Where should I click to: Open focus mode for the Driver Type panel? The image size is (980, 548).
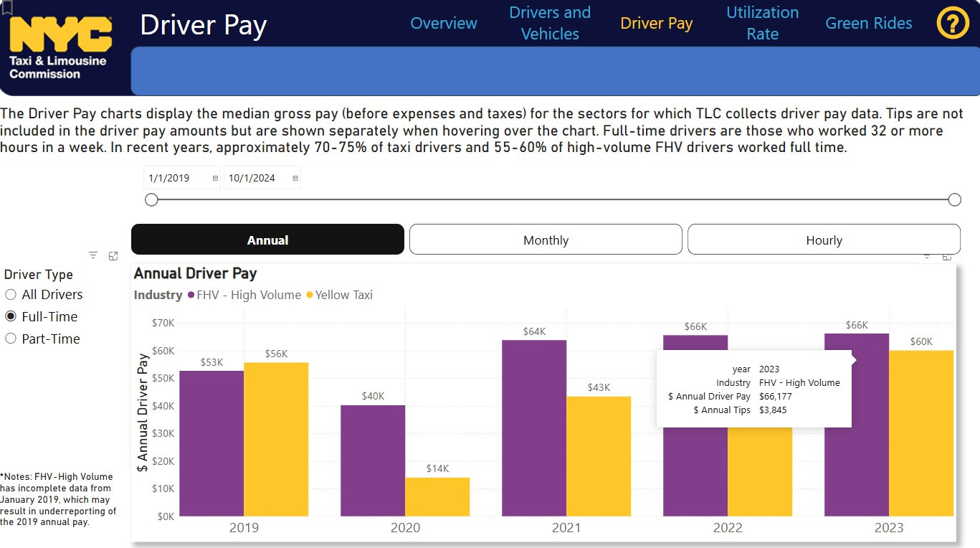coord(113,255)
